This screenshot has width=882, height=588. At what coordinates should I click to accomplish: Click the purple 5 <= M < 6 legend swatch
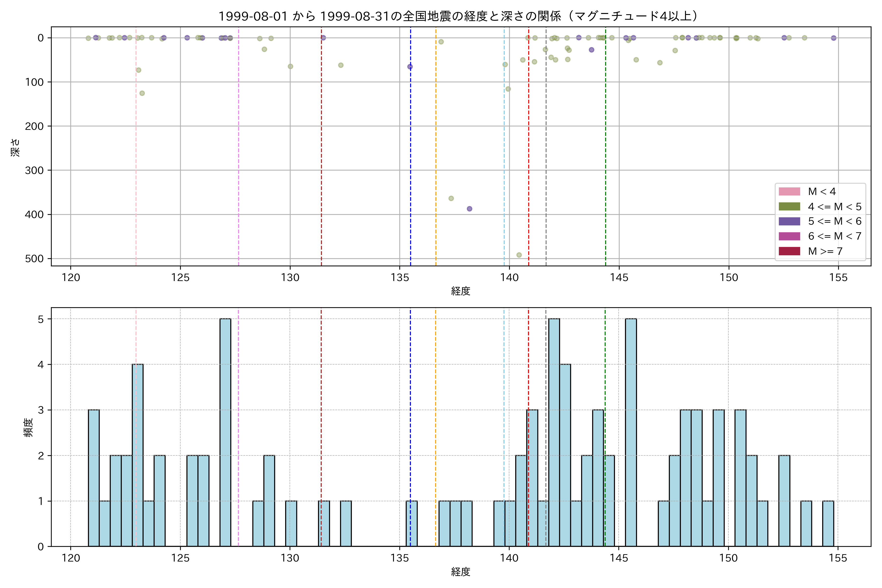pyautogui.click(x=789, y=221)
